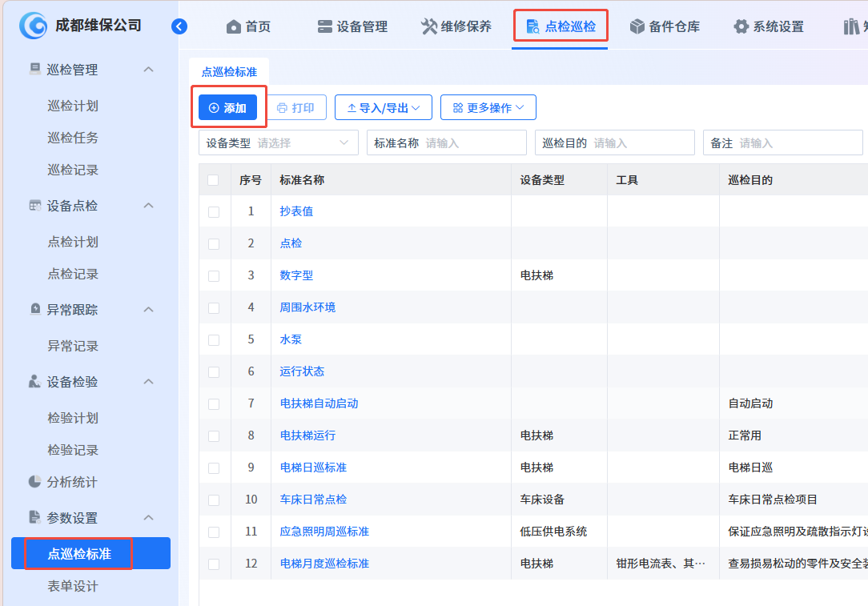868x606 pixels.
Task: Open the 电扶梯运行 link
Action: 307,435
